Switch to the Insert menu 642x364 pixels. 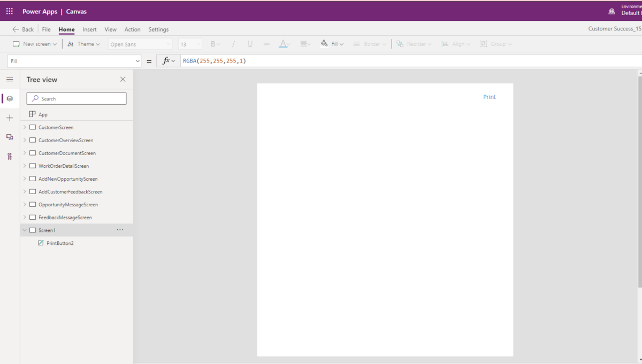(x=89, y=29)
